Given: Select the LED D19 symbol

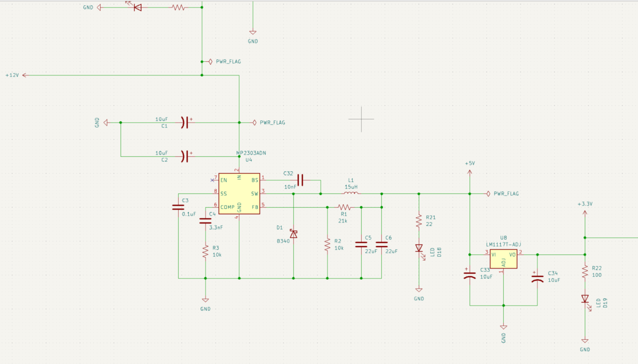Looking at the screenshot, I should [x=585, y=299].
